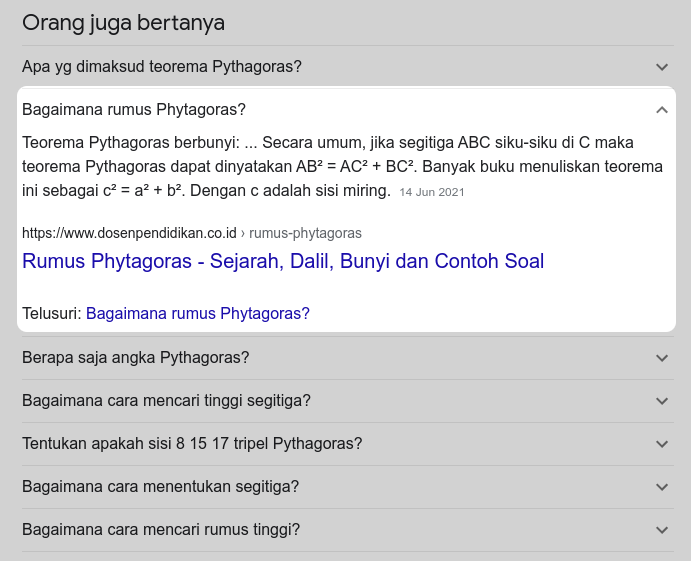This screenshot has height=561, width=691.
Task: Click question text "Bagaimana cara mencari rumus tinggi?"
Action: [161, 530]
